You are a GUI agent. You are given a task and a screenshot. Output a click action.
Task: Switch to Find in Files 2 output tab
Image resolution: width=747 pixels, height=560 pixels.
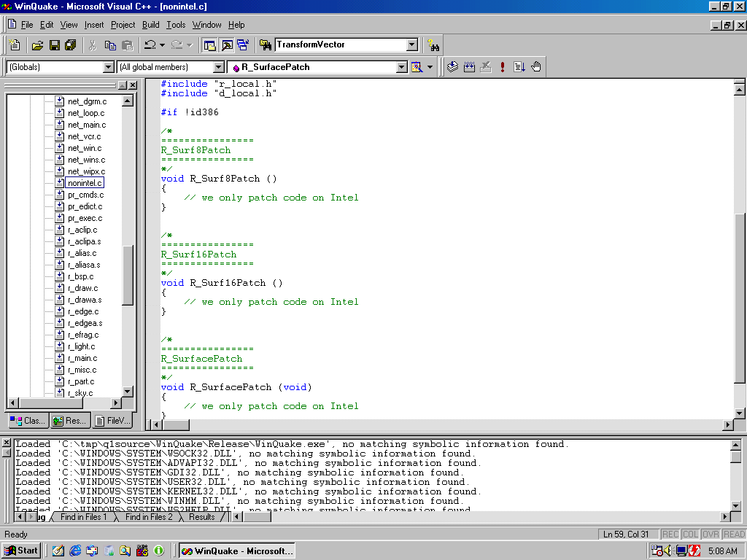[149, 517]
